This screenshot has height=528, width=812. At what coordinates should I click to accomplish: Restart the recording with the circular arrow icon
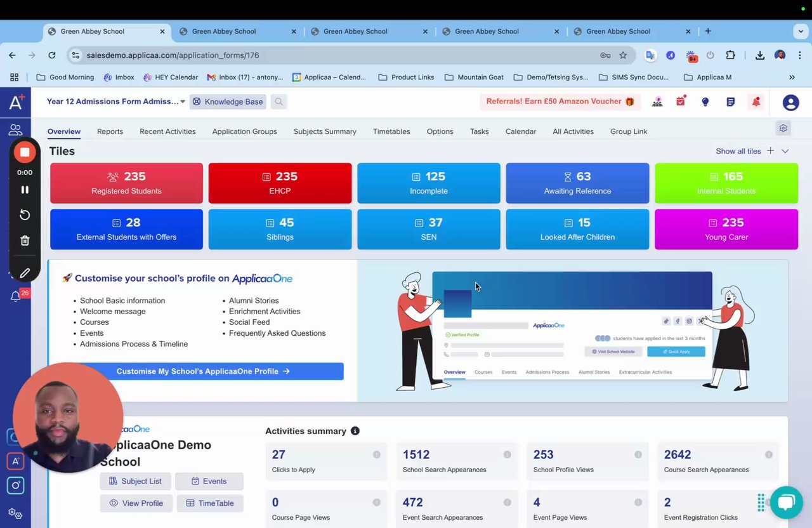tap(25, 215)
